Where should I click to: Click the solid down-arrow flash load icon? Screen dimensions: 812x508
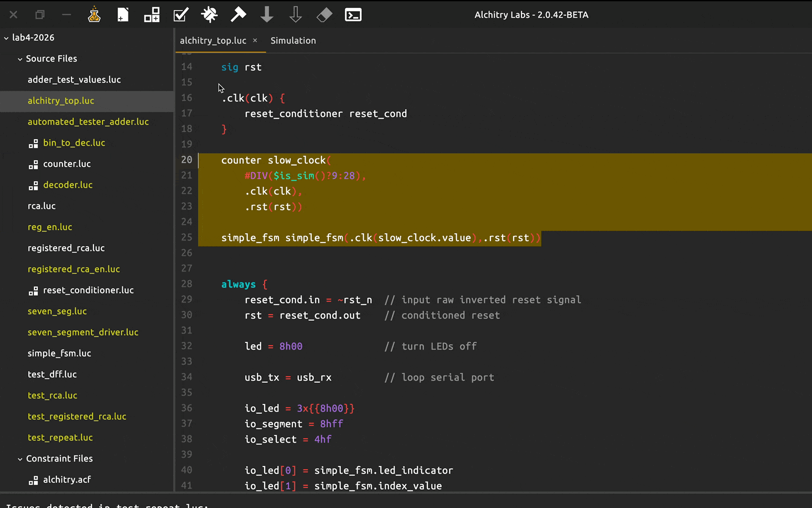[267, 15]
